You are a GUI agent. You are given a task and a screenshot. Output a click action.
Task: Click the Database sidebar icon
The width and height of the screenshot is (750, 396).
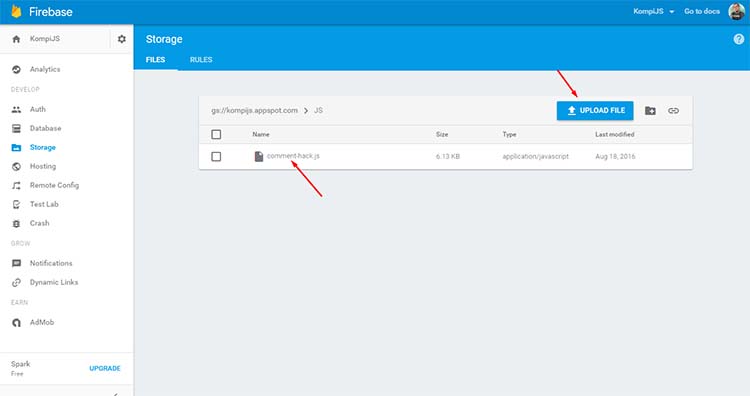pyautogui.click(x=16, y=128)
